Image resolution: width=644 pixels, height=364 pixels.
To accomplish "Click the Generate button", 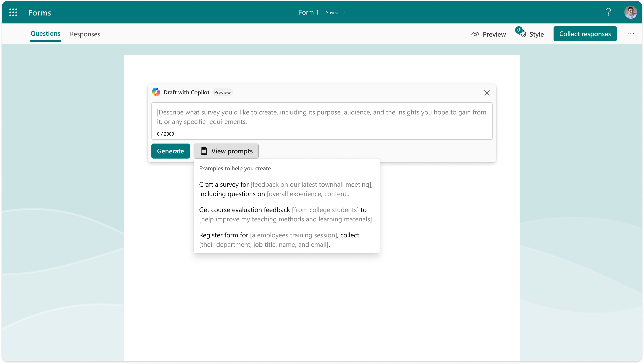I will (171, 151).
